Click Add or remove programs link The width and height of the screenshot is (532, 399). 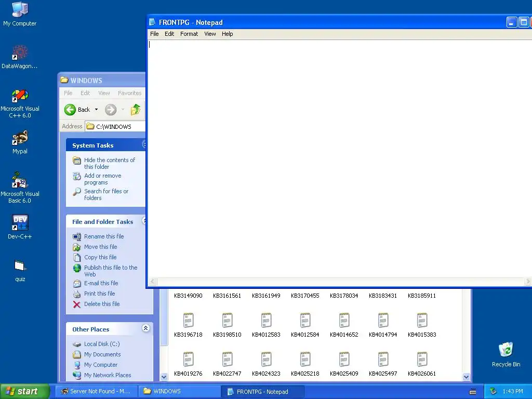pos(102,179)
